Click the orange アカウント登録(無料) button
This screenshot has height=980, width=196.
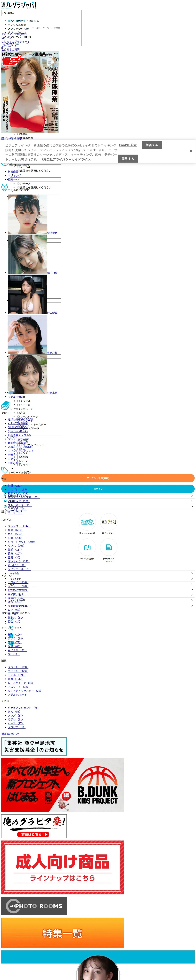pyautogui.click(x=98, y=478)
